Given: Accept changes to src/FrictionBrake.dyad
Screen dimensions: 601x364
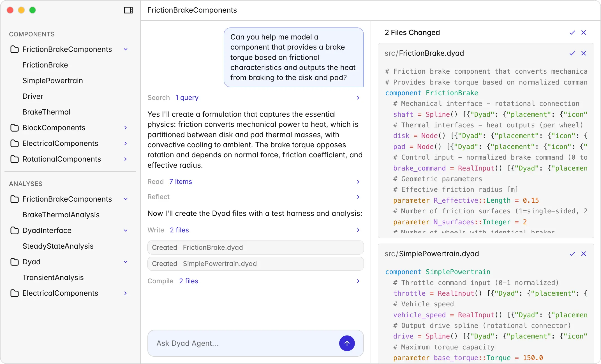Looking at the screenshot, I should (572, 53).
